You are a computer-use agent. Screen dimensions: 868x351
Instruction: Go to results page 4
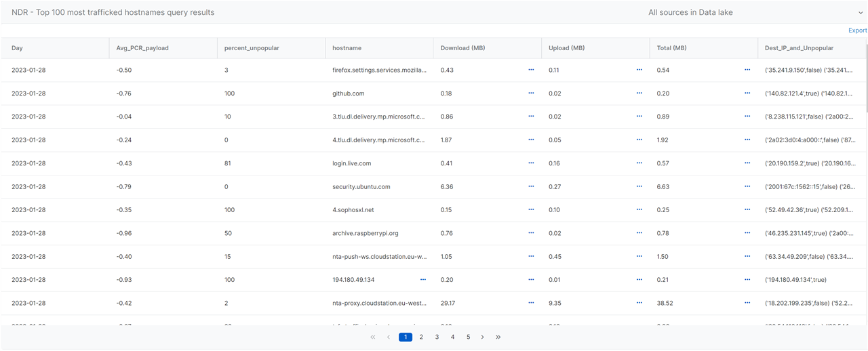click(452, 337)
